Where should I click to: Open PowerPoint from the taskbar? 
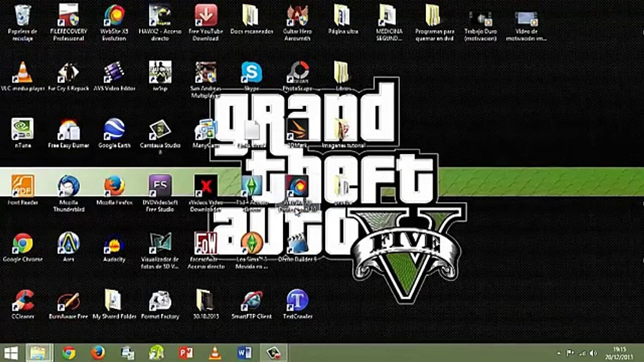pos(186,352)
